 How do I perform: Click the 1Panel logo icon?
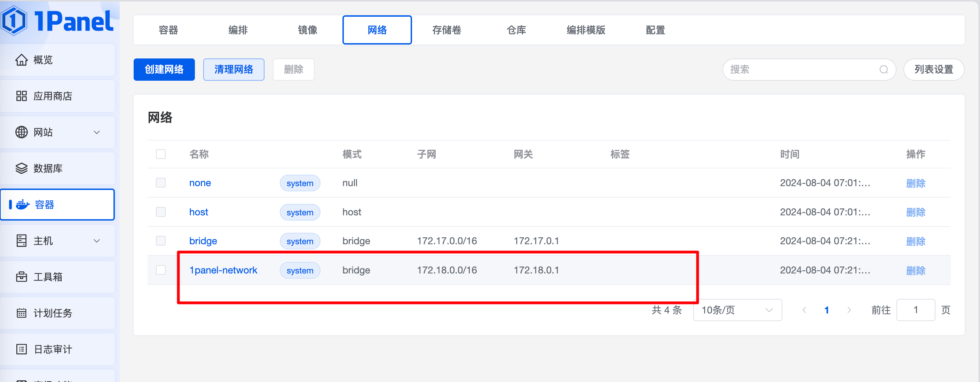(x=14, y=21)
